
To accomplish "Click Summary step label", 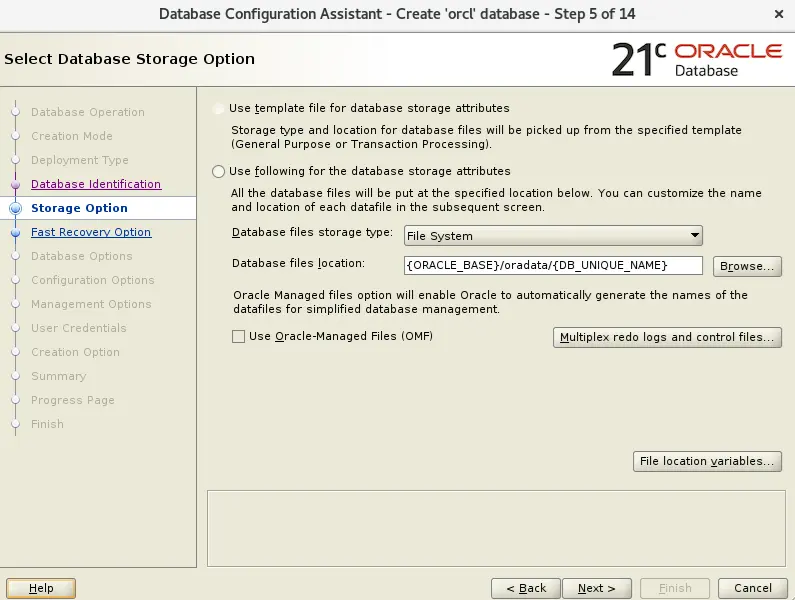I will 58,376.
